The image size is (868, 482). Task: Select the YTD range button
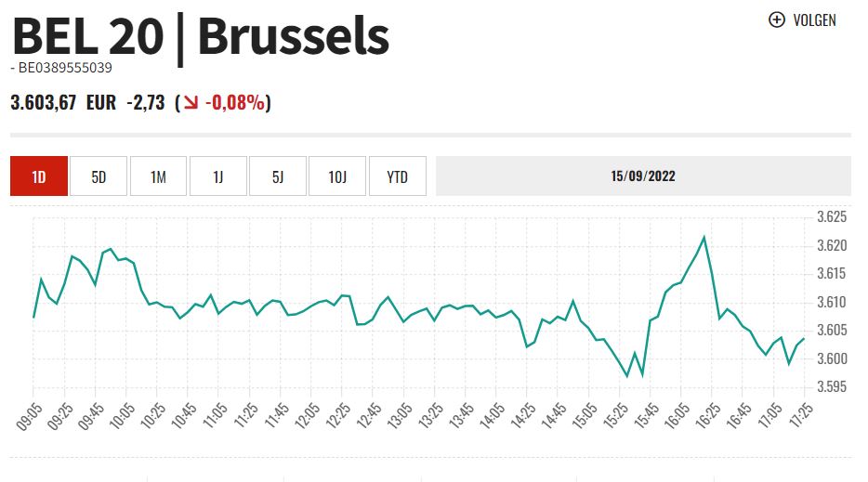[x=397, y=176]
